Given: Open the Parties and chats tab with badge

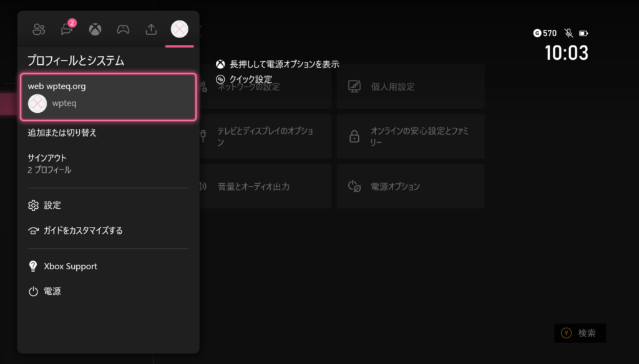Looking at the screenshot, I should point(67,29).
